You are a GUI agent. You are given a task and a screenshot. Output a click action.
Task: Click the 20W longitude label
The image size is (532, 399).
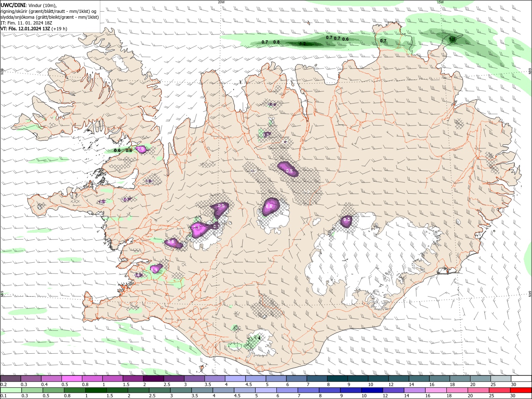(221, 2)
